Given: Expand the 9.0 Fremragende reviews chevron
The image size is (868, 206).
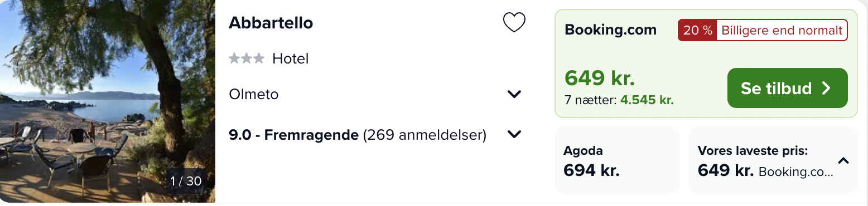Looking at the screenshot, I should click(x=514, y=134).
